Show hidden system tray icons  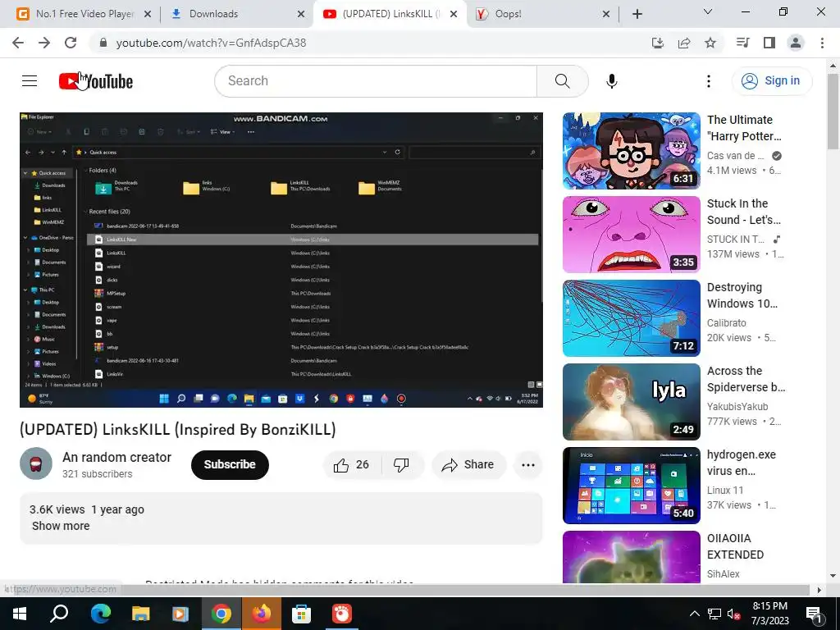tap(694, 614)
